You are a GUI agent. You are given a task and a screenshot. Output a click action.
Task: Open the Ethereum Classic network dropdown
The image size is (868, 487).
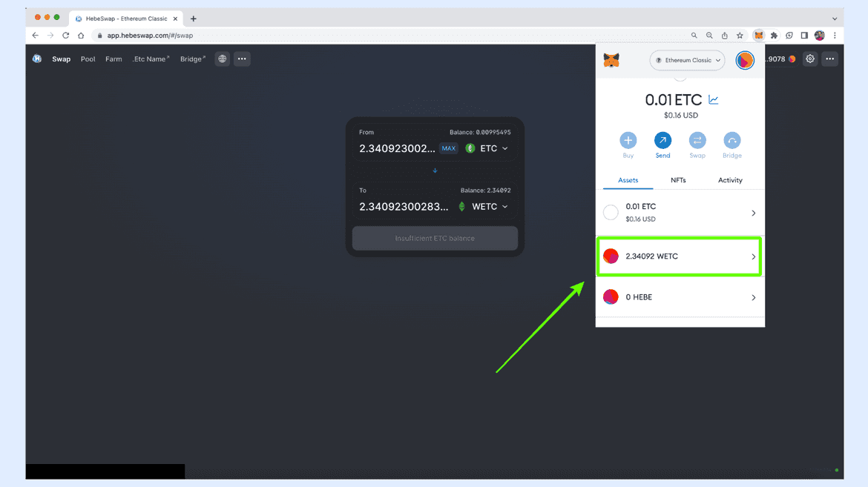(x=688, y=61)
